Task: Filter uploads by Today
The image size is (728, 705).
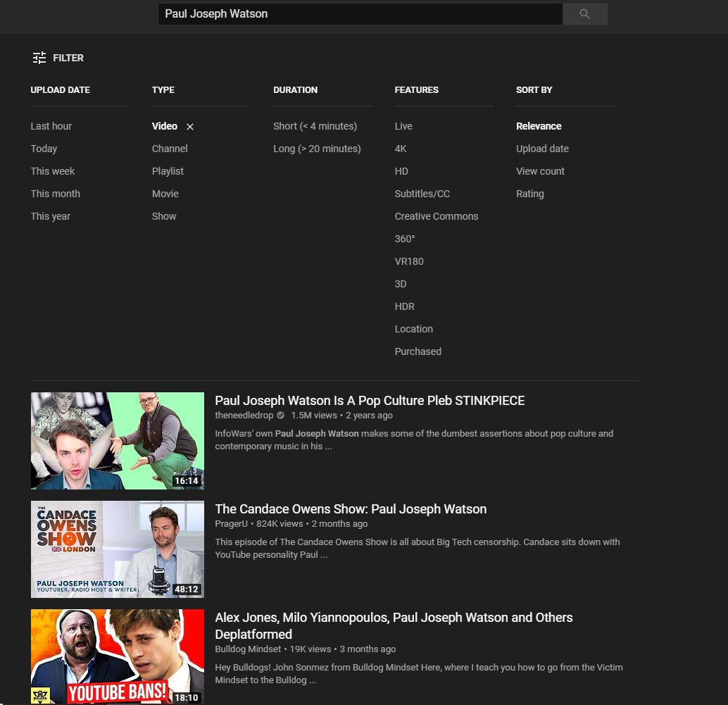Action: (44, 149)
